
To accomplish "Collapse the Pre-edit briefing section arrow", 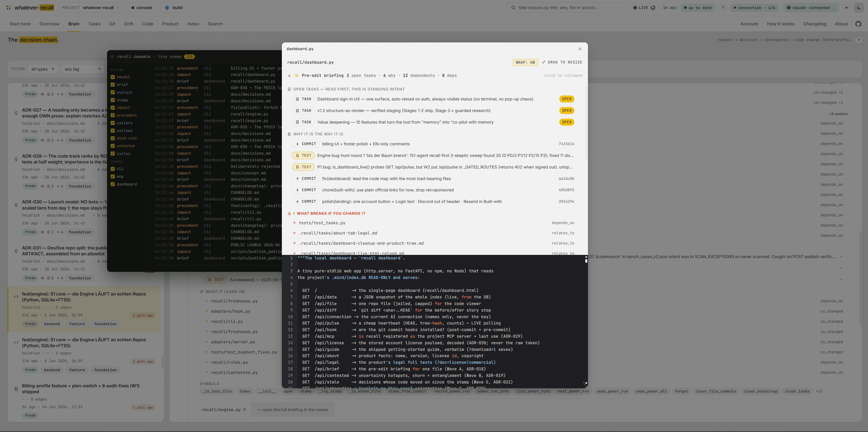I will pyautogui.click(x=289, y=76).
